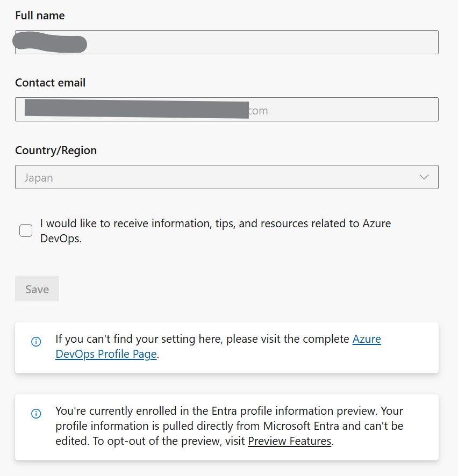The width and height of the screenshot is (458, 476).
Task: Follow the Preview Features link
Action: point(289,442)
